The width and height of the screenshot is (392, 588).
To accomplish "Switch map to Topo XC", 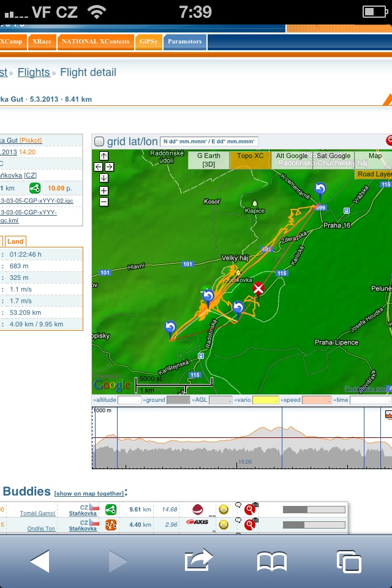I will tap(250, 160).
